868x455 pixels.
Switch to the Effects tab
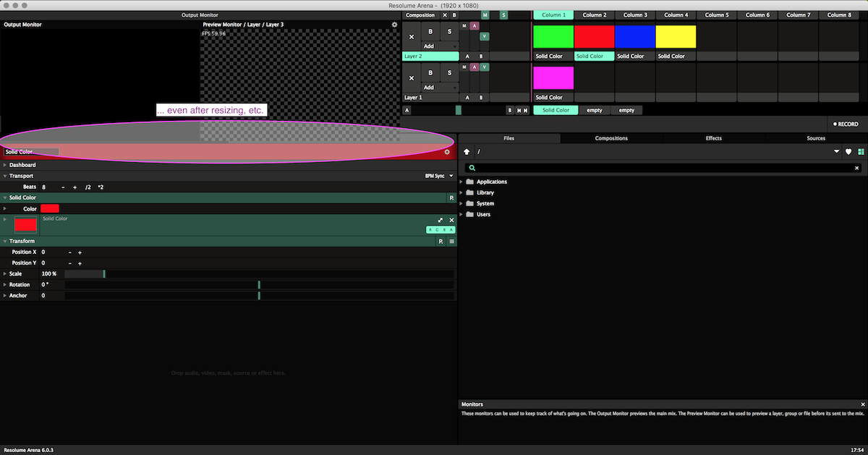713,138
